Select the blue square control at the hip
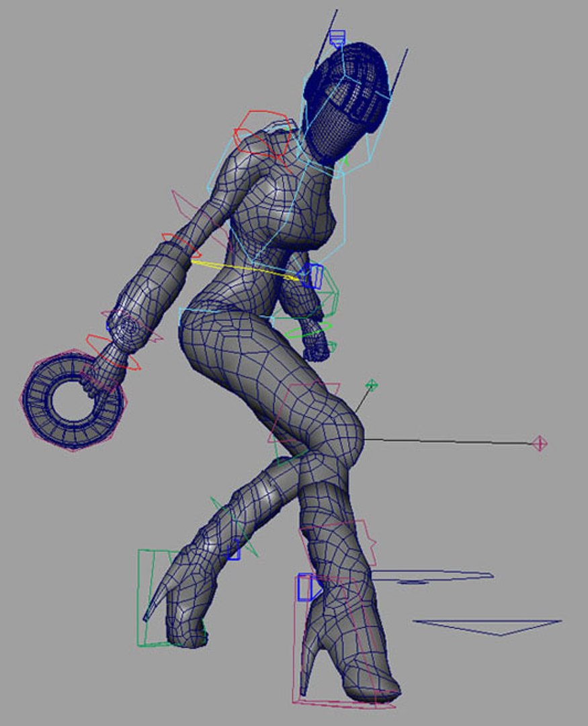 point(313,276)
